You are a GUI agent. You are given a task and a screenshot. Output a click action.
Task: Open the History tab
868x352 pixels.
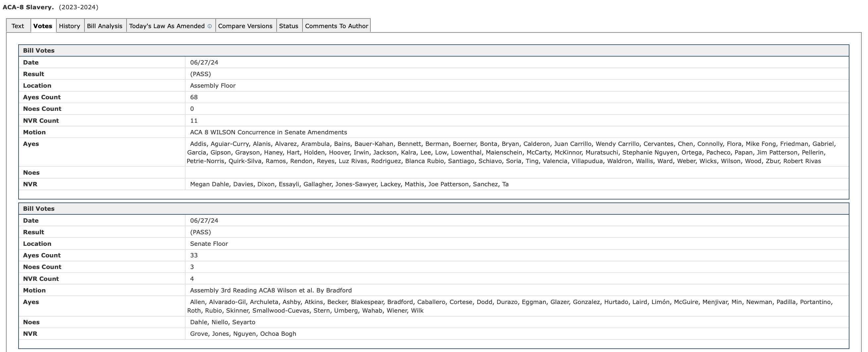tap(70, 26)
